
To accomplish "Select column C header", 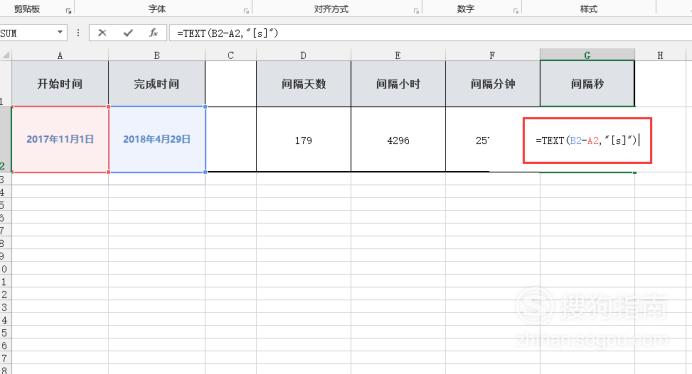I will (231, 55).
